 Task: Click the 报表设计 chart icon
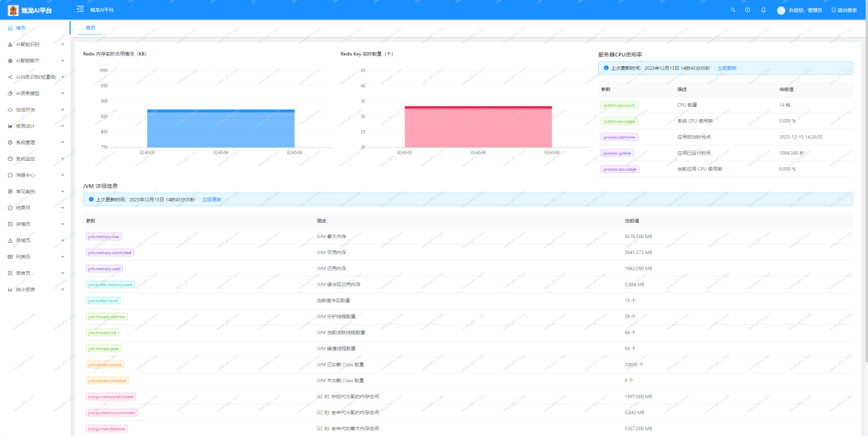10,125
